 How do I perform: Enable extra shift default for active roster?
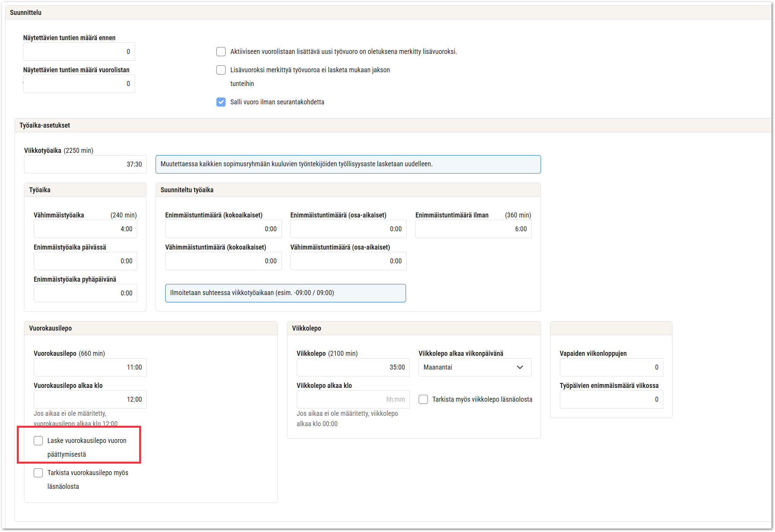[x=221, y=52]
